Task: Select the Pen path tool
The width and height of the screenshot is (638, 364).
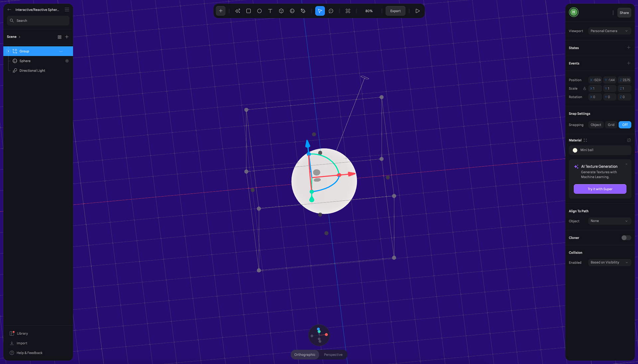Action: tap(303, 11)
